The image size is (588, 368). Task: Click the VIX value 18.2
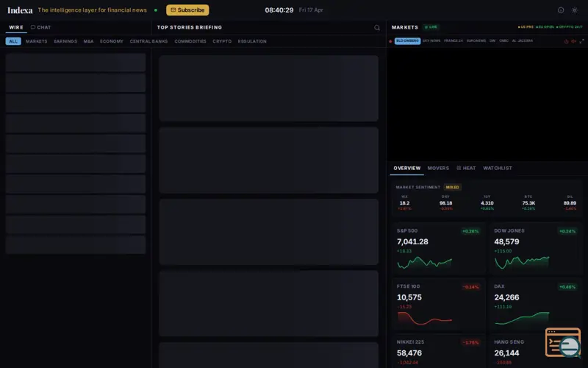coord(404,203)
